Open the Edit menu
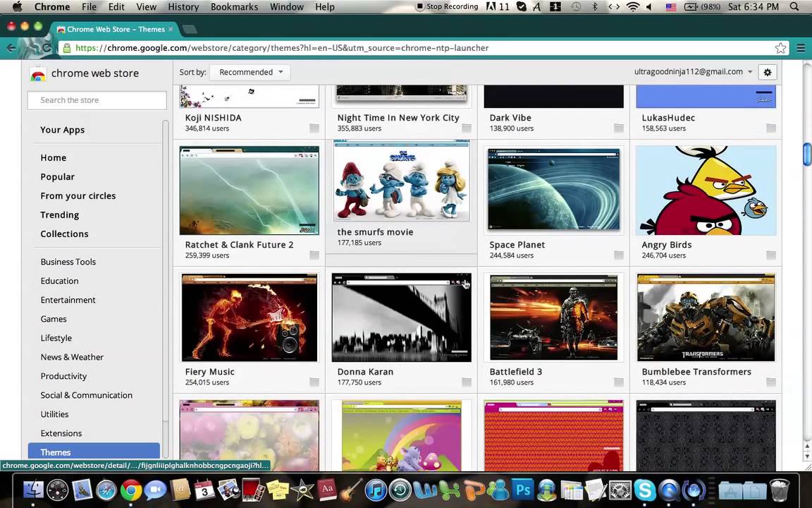 pyautogui.click(x=116, y=7)
